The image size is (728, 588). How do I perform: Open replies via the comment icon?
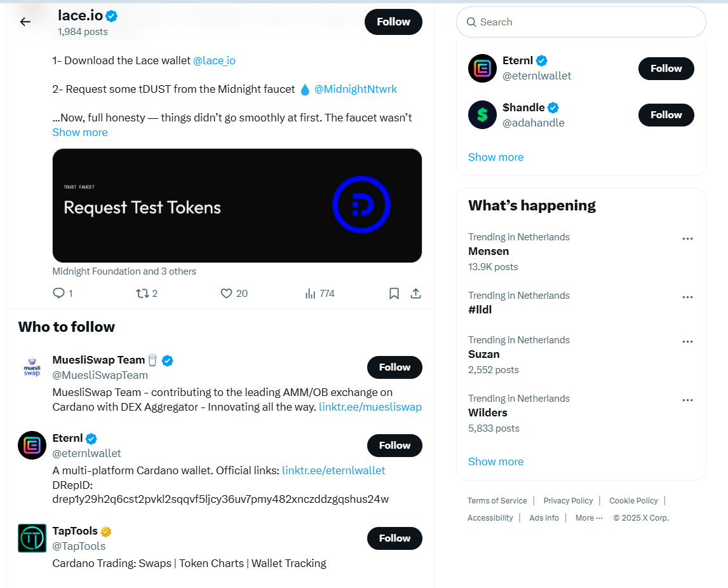(x=58, y=293)
